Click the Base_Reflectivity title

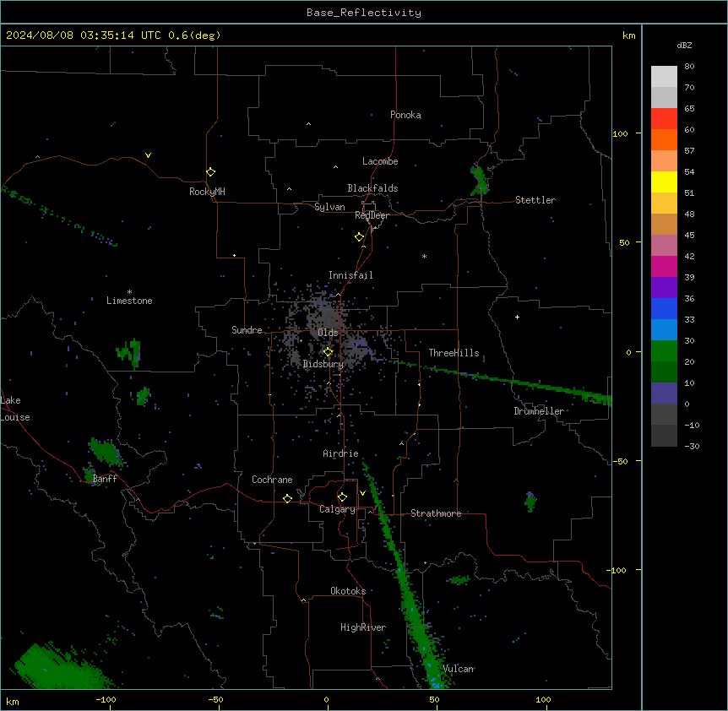(x=364, y=13)
